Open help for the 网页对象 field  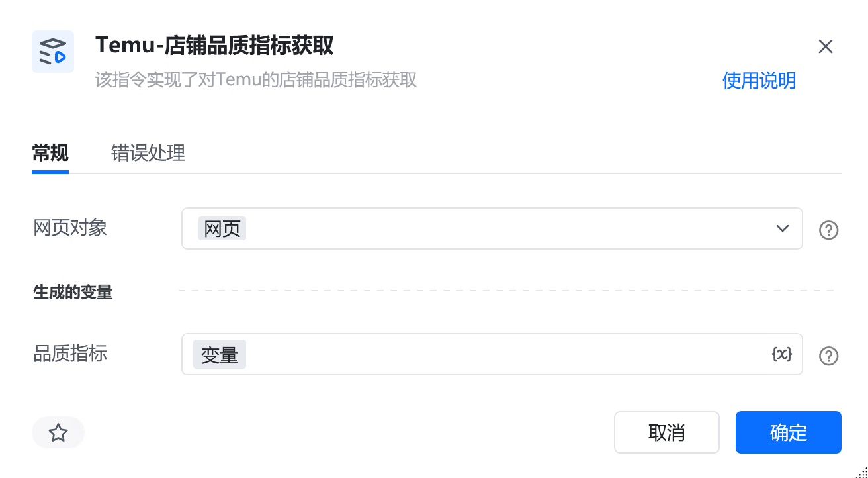point(828,230)
